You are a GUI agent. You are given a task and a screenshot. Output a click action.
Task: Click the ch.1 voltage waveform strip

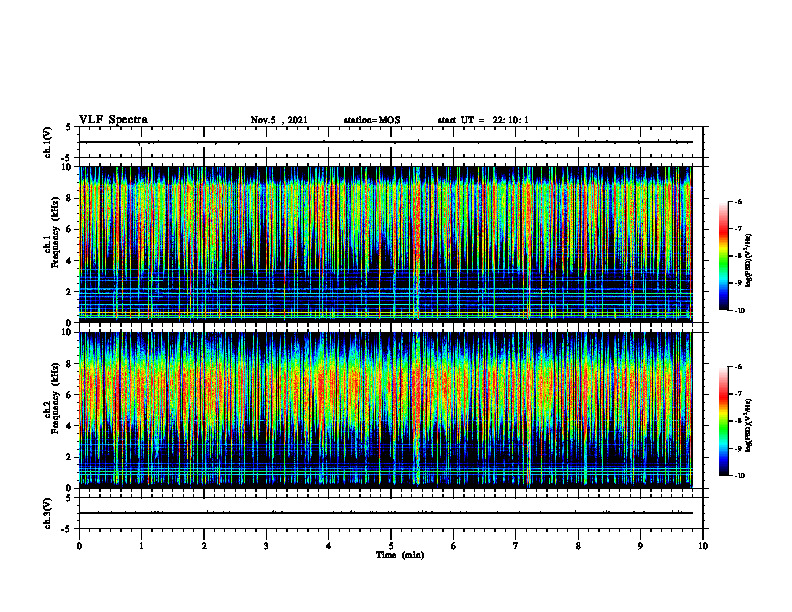pyautogui.click(x=391, y=142)
